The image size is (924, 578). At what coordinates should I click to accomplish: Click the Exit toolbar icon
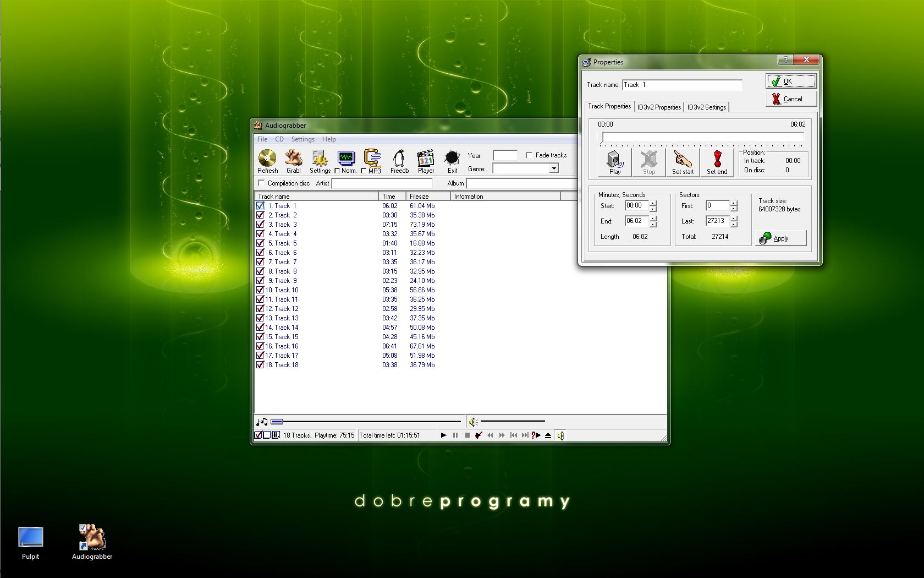click(x=452, y=159)
